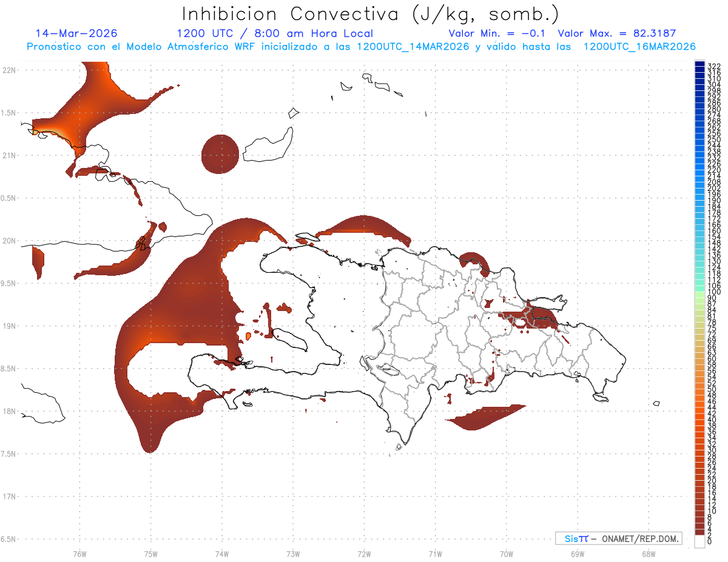This screenshot has width=728, height=562.
Task: Click the "10" label on the color scale
Action: (x=712, y=510)
